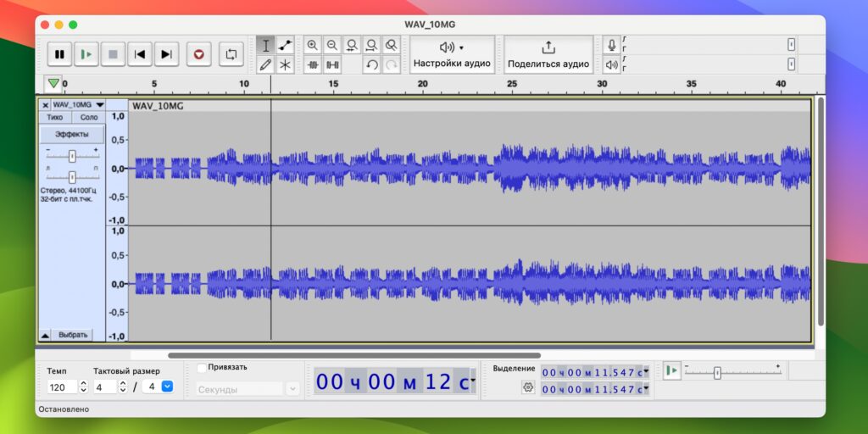The height and width of the screenshot is (434, 868).
Task: Click the Темп value field showing 120
Action: [62, 387]
